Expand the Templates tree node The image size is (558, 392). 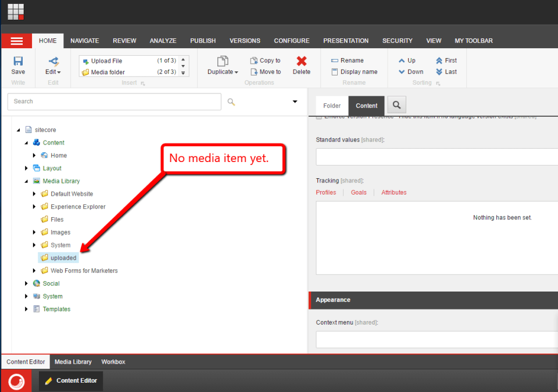[x=26, y=309]
